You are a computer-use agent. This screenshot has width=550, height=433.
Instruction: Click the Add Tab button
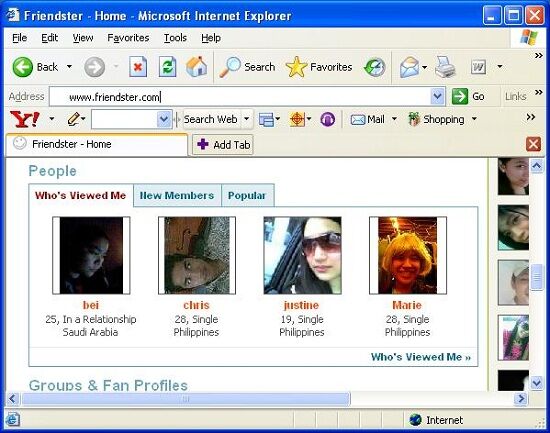[x=223, y=145]
